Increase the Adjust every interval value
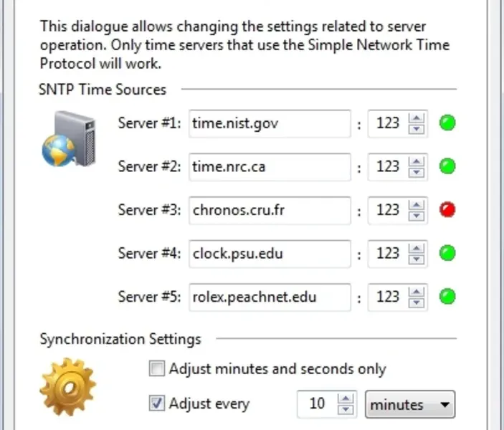The height and width of the screenshot is (430, 504). (346, 398)
